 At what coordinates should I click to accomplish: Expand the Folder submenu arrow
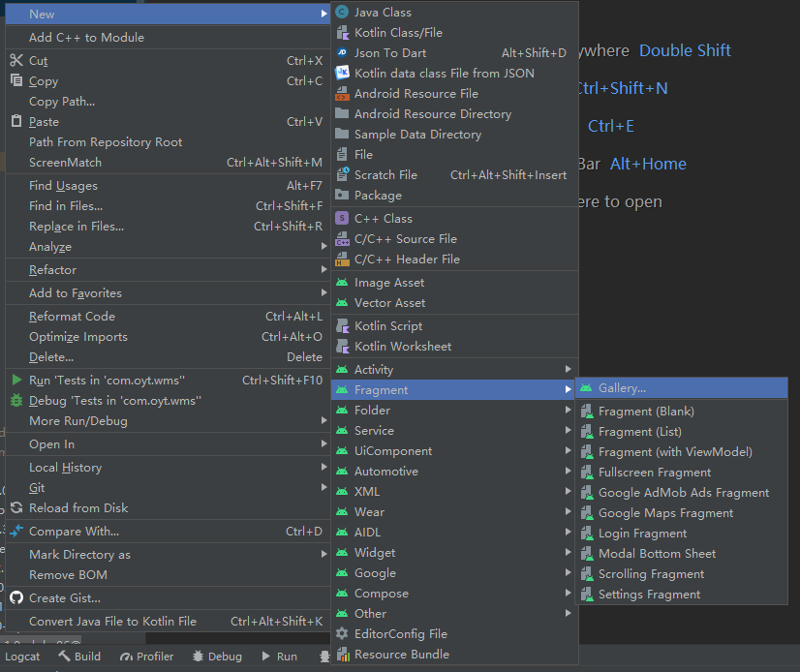(568, 410)
